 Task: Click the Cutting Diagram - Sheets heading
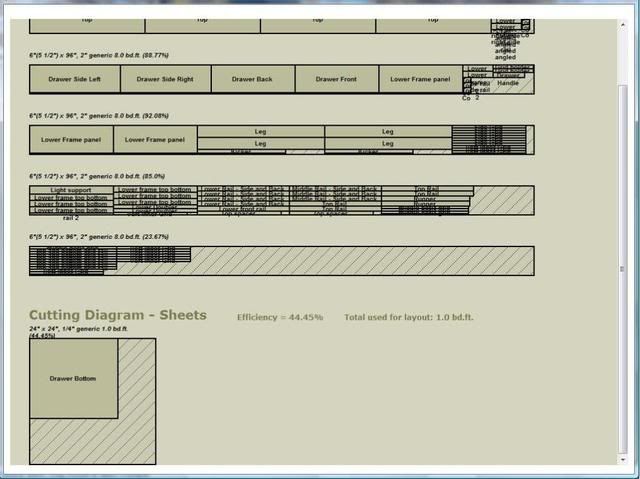118,315
